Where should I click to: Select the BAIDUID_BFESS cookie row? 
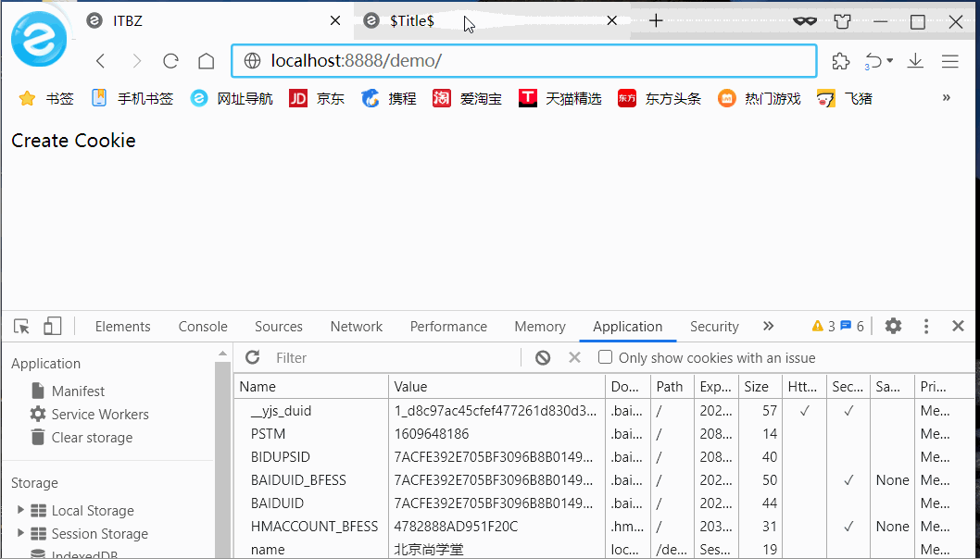[x=604, y=480]
